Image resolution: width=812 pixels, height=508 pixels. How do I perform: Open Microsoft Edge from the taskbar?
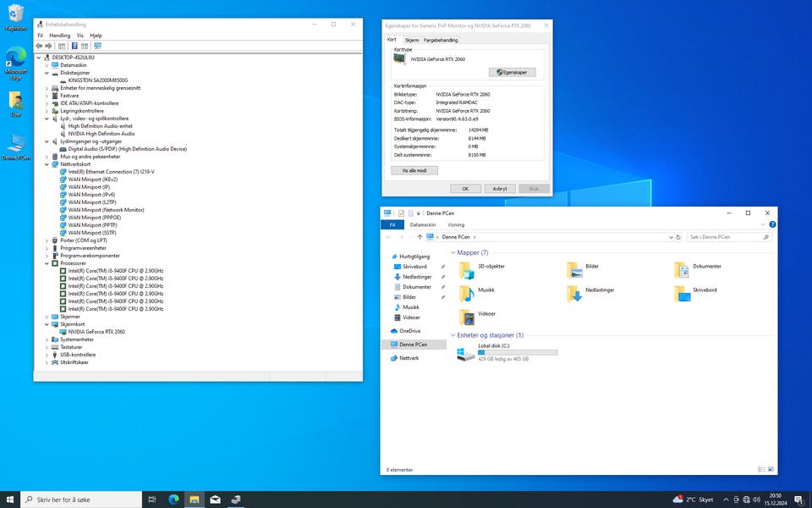(173, 500)
